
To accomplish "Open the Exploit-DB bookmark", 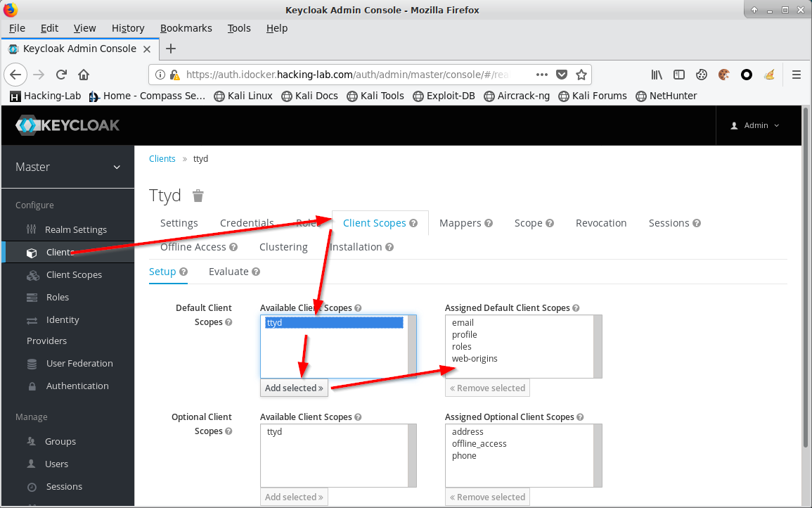I will pyautogui.click(x=444, y=96).
